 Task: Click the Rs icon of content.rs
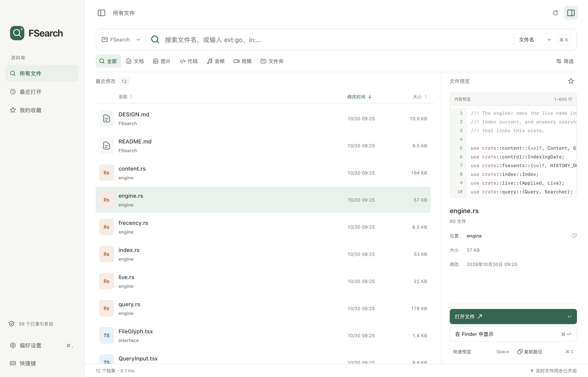pyautogui.click(x=106, y=173)
